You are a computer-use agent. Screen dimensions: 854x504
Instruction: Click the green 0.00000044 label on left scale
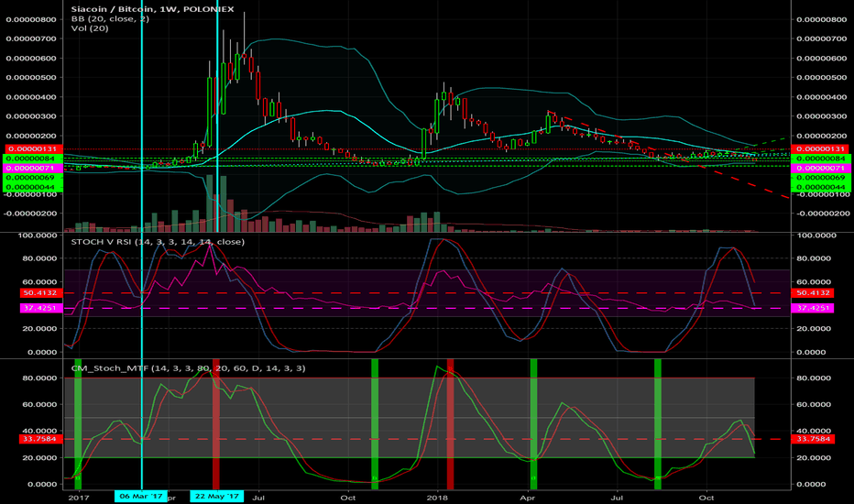click(31, 187)
